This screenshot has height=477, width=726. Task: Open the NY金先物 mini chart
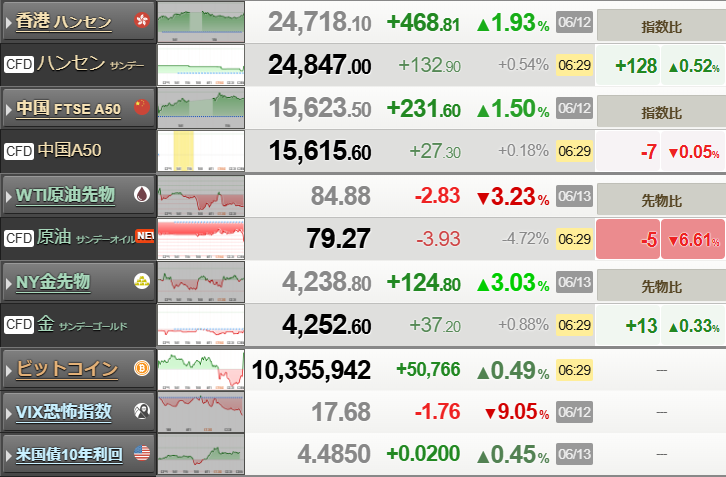coord(201,282)
